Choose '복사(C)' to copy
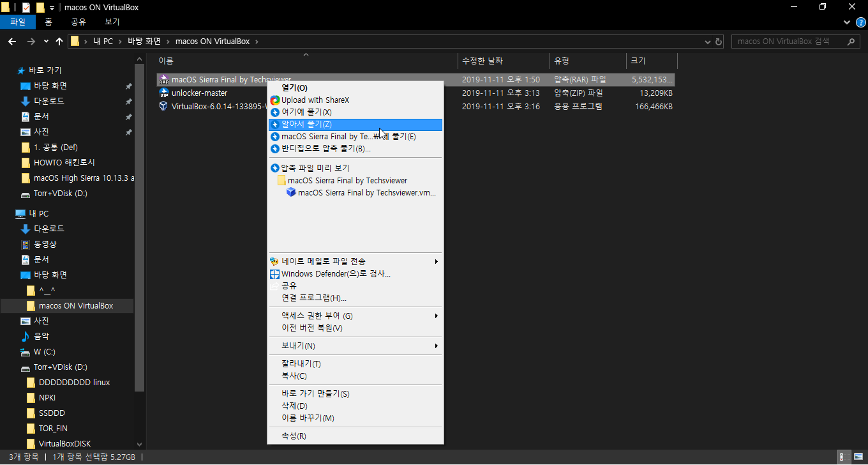 tap(355, 376)
